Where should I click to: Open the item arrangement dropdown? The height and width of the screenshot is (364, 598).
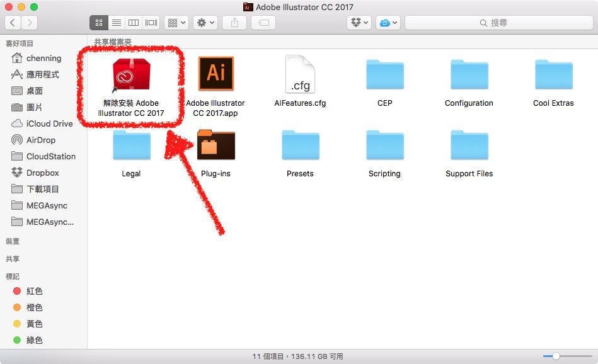point(176,23)
